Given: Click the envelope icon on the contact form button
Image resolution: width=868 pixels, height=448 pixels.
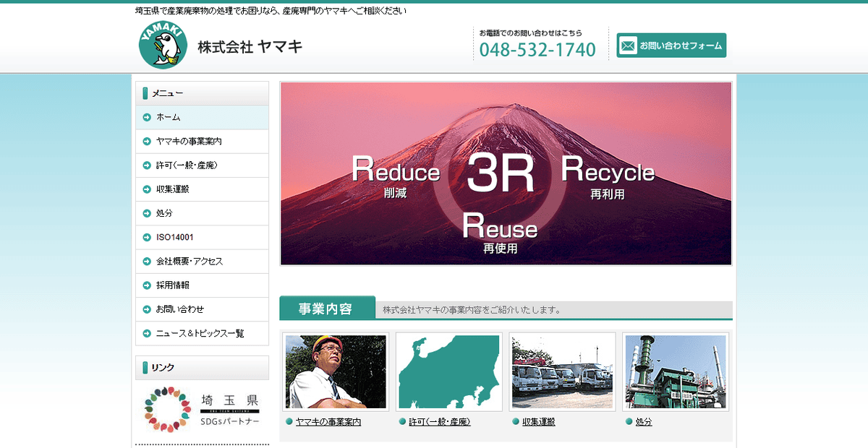Looking at the screenshot, I should pos(628,45).
